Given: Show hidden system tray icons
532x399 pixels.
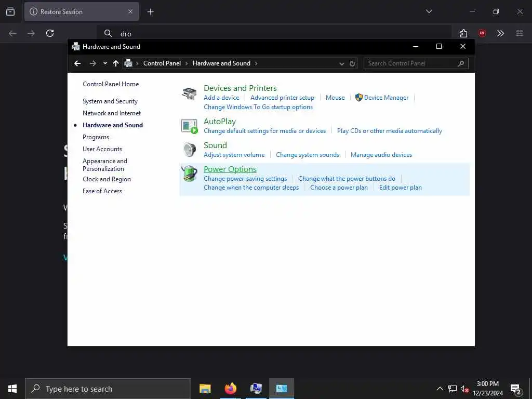Looking at the screenshot, I should [x=440, y=389].
